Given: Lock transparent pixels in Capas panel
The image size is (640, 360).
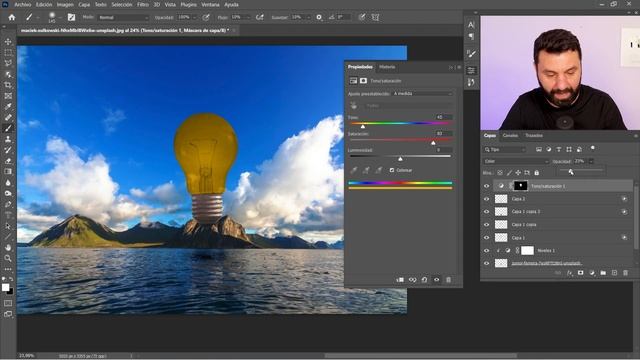Looking at the screenshot, I should click(500, 173).
